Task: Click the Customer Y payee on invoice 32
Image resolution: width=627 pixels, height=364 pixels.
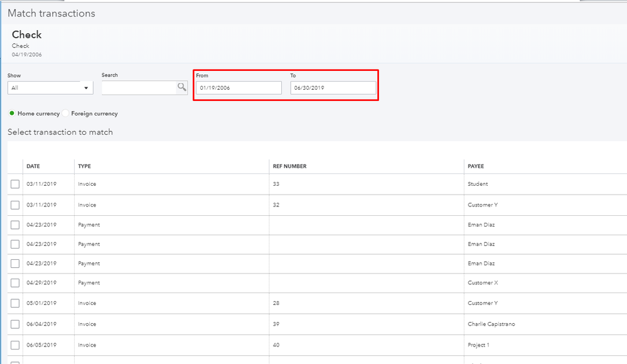Action: point(483,205)
